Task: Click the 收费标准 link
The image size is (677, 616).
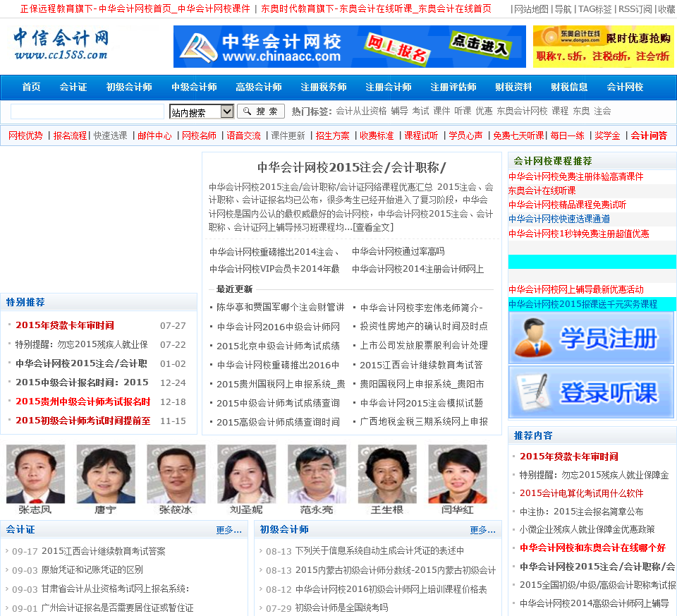Action: [377, 135]
